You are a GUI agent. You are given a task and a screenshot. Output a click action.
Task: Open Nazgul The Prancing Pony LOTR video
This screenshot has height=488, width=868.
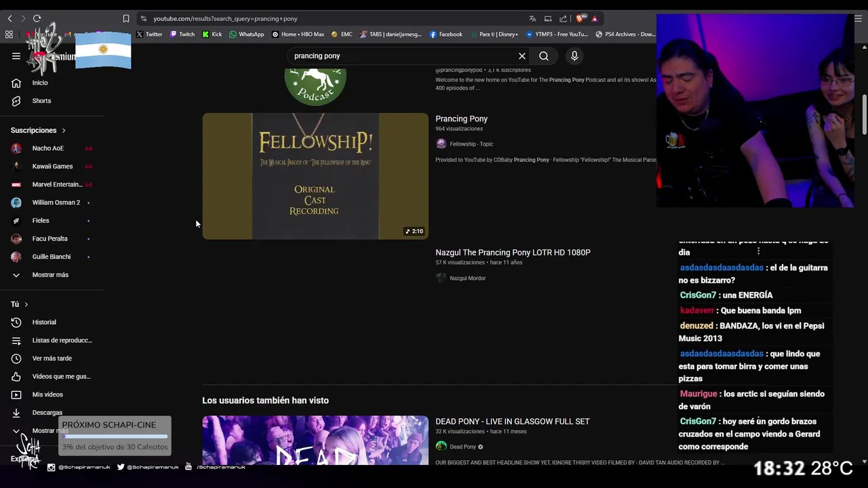(513, 252)
